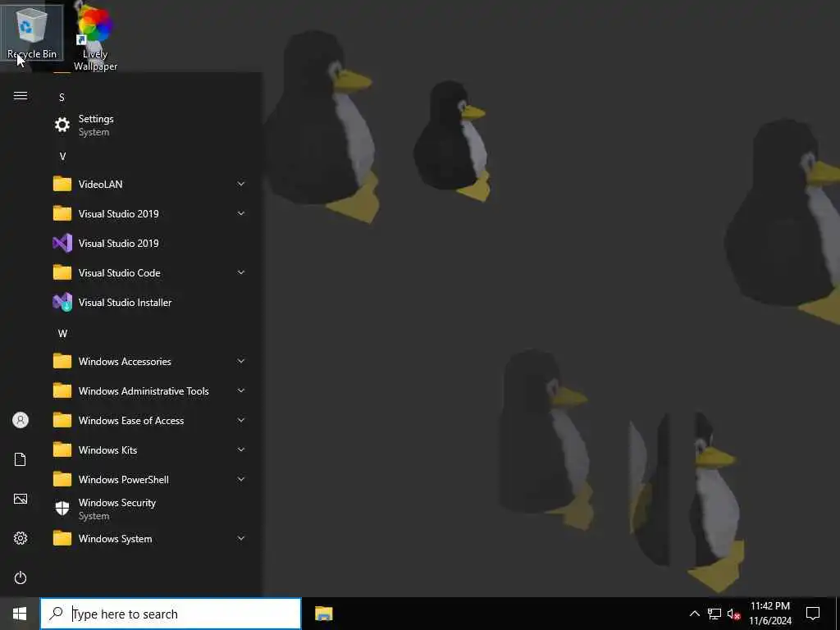Open the user account icon in sidebar

pos(21,420)
